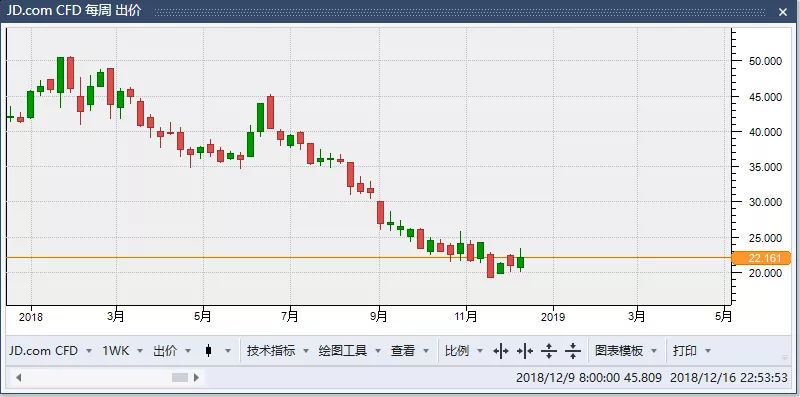Viewport: 800px width, 397px height.
Task: Click the 2018/12/16 22:53:53 timestamp
Action: pyautogui.click(x=729, y=378)
